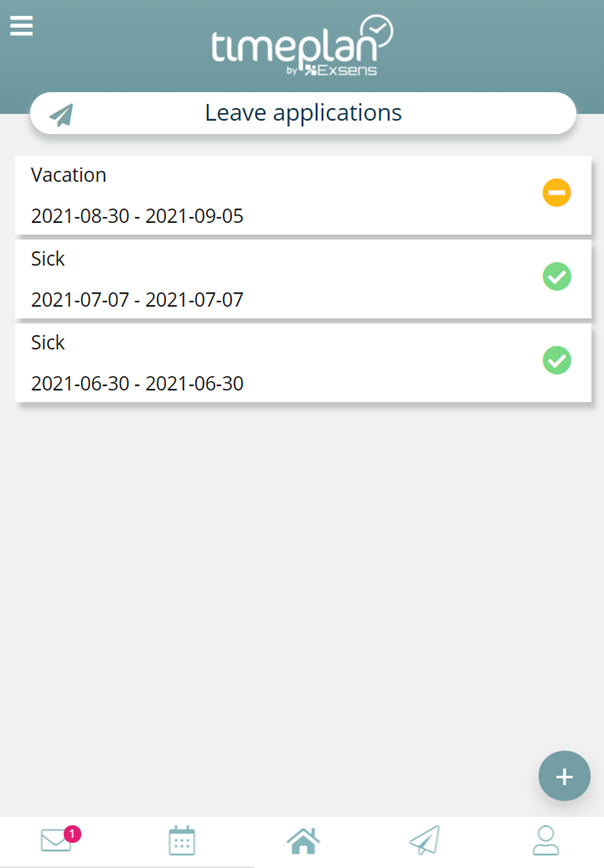Select the Leave applications header tab

point(302,113)
